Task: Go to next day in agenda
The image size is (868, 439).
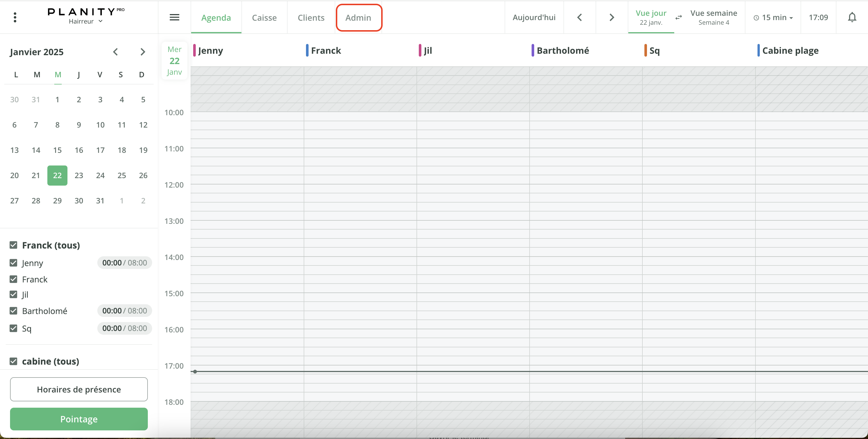Action: pos(612,17)
